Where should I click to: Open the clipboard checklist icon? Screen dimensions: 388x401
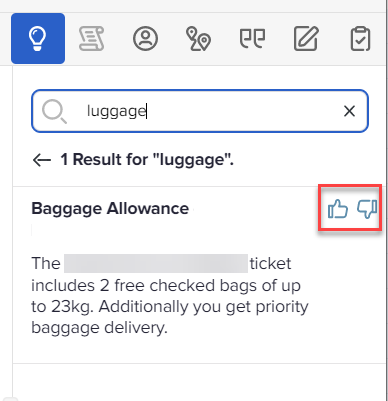click(360, 39)
